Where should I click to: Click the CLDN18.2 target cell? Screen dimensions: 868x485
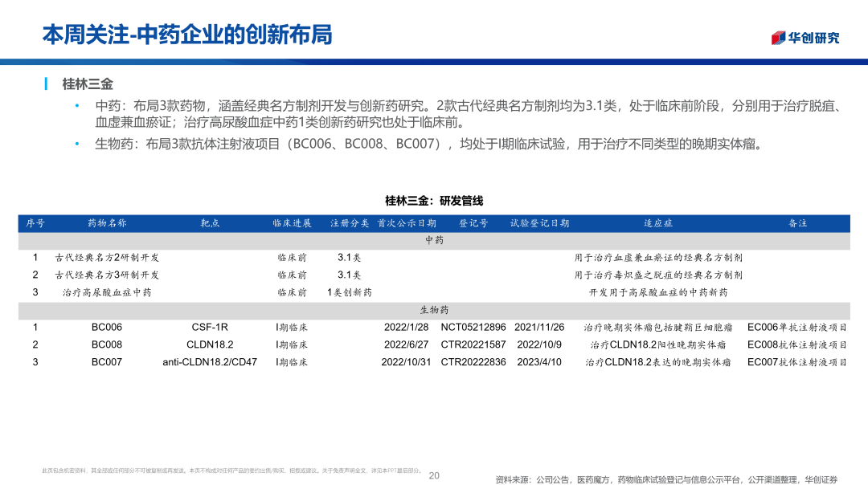click(x=210, y=344)
